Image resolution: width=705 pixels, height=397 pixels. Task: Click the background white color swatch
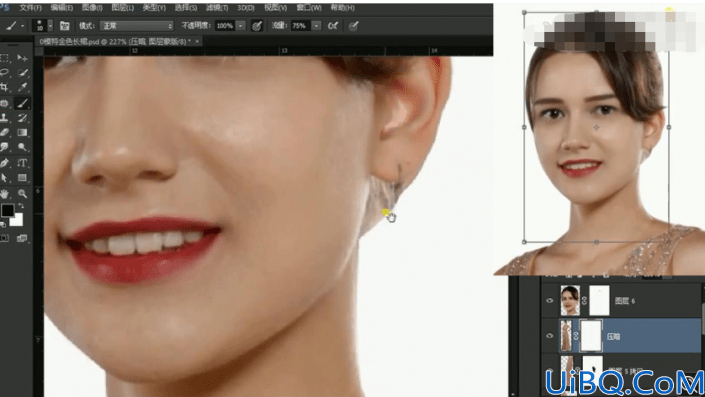18,221
